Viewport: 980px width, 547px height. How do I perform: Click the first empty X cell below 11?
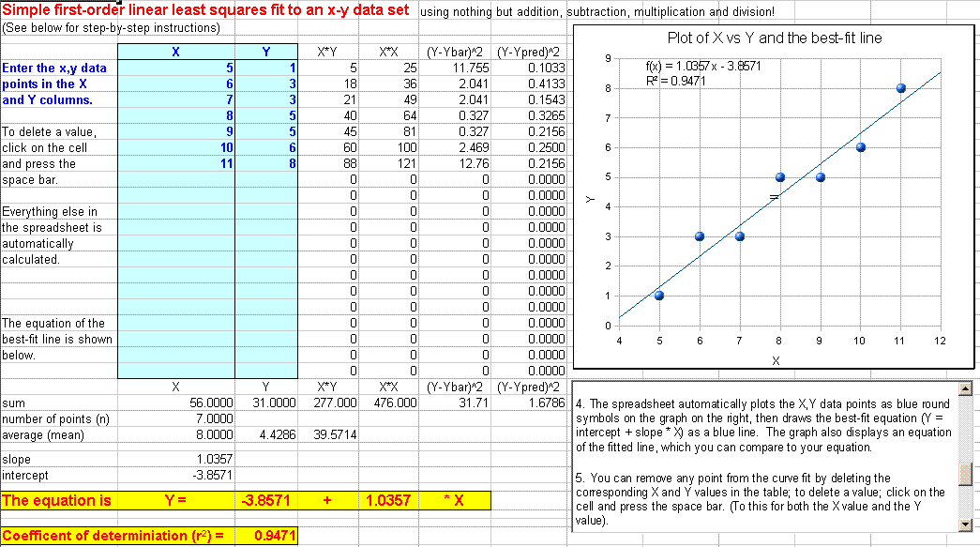point(175,179)
